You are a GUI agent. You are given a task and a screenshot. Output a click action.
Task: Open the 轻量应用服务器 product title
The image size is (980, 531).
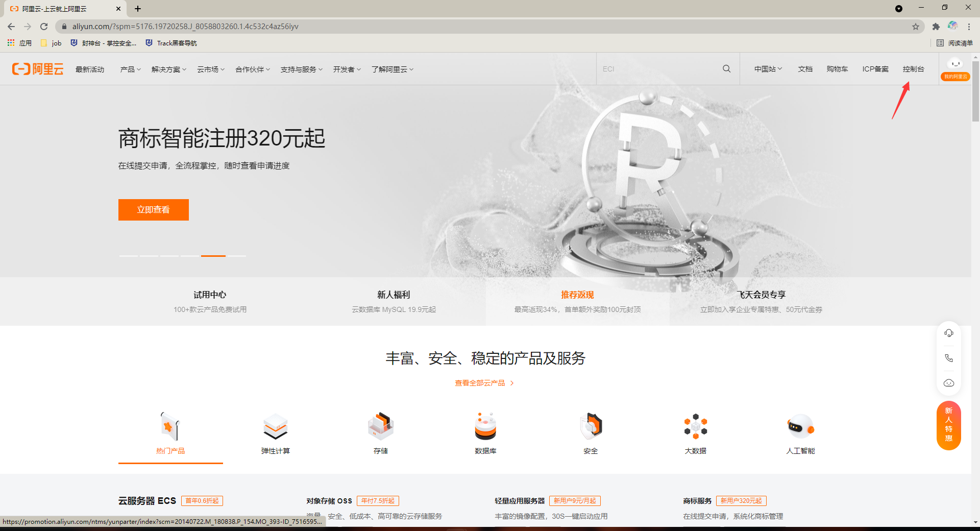pos(520,501)
